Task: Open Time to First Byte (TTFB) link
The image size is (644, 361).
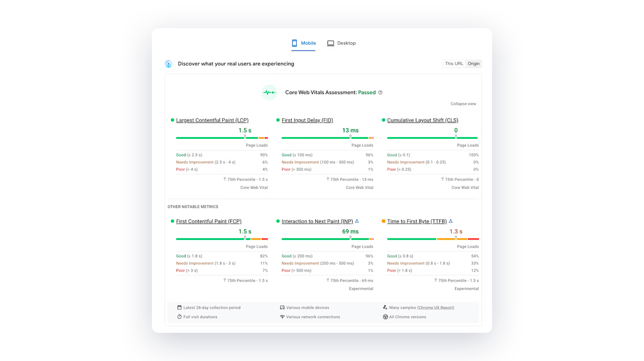Action: coord(417,221)
